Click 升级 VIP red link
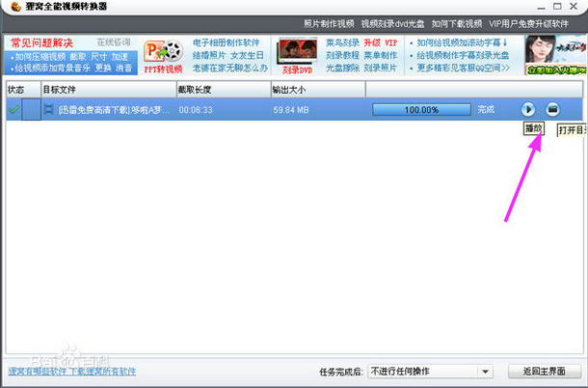588x388 pixels. [x=380, y=42]
